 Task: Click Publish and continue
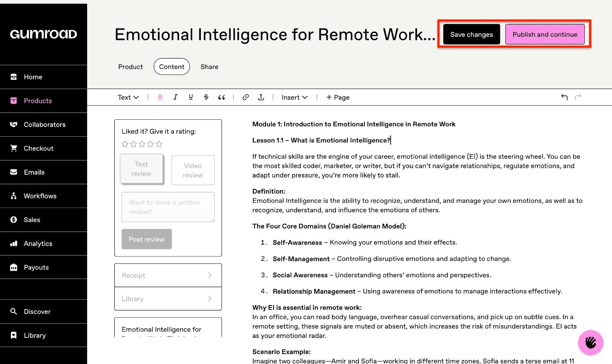545,34
